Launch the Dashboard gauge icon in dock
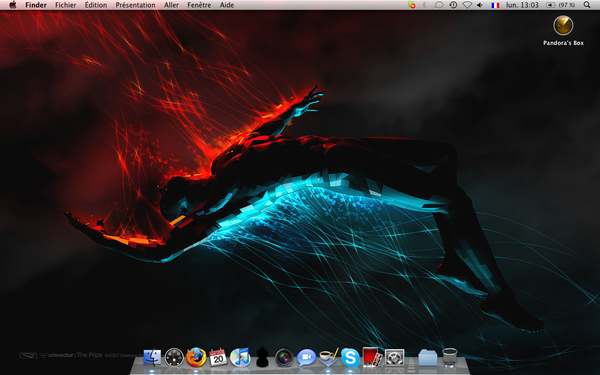The width and height of the screenshot is (600, 375). pyautogui.click(x=174, y=357)
